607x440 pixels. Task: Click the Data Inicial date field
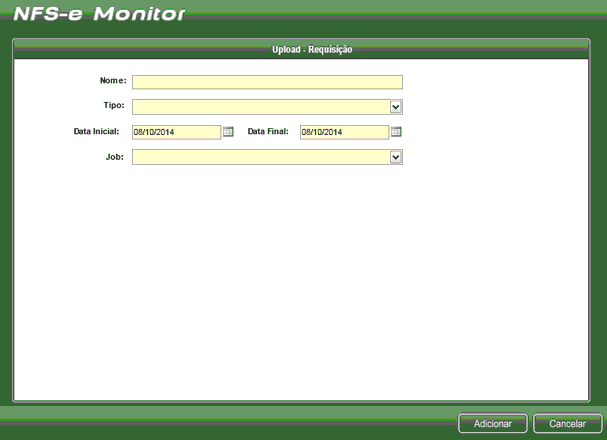177,132
